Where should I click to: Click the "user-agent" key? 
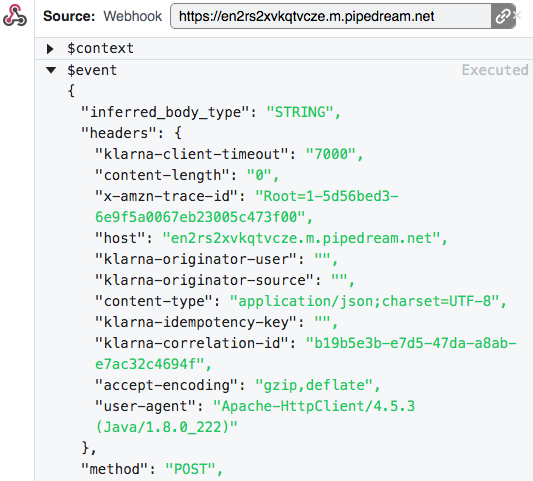coord(145,406)
